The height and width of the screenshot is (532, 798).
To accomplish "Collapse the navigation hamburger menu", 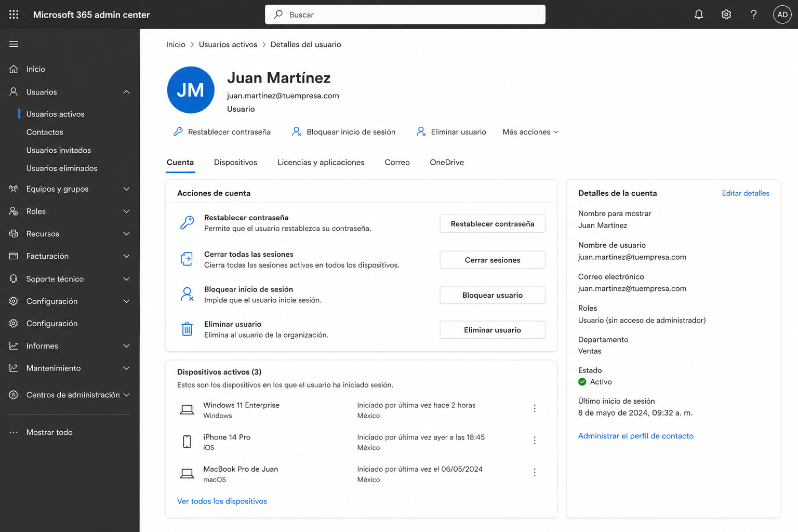I will (x=14, y=44).
